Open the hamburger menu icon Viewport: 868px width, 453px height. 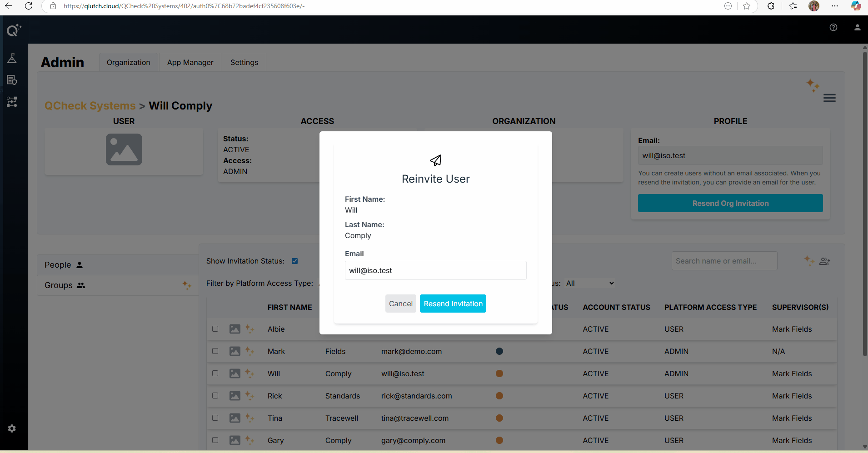[829, 98]
